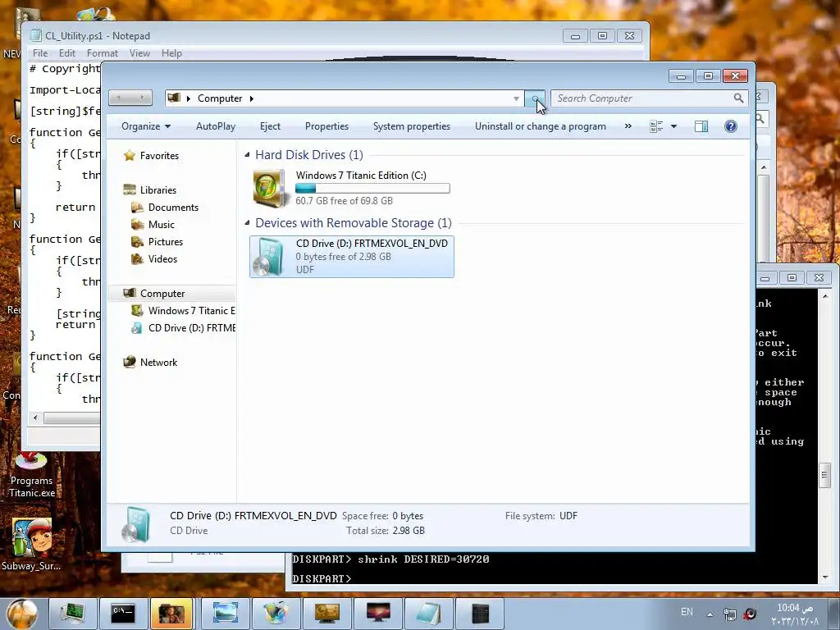The width and height of the screenshot is (840, 630).
Task: Click the CD Drive (D:) disc icon
Action: point(270,256)
